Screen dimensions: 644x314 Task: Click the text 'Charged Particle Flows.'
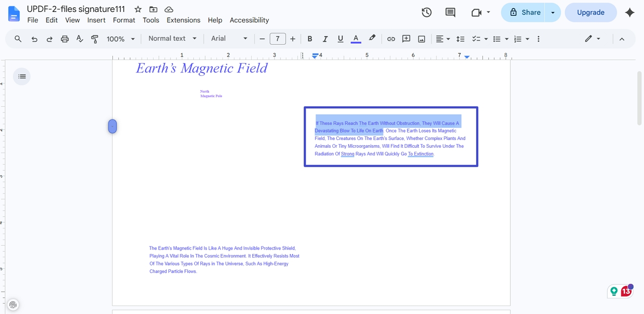pyautogui.click(x=173, y=271)
